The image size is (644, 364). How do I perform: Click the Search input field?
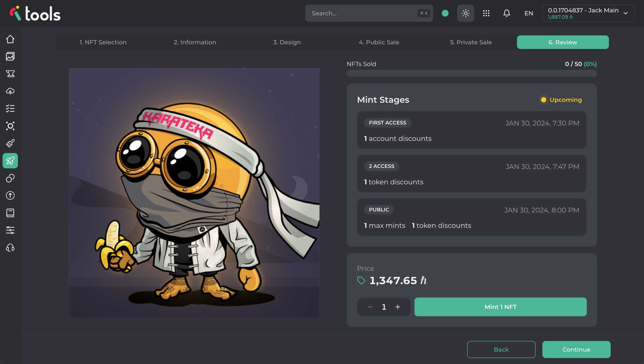[x=363, y=13]
